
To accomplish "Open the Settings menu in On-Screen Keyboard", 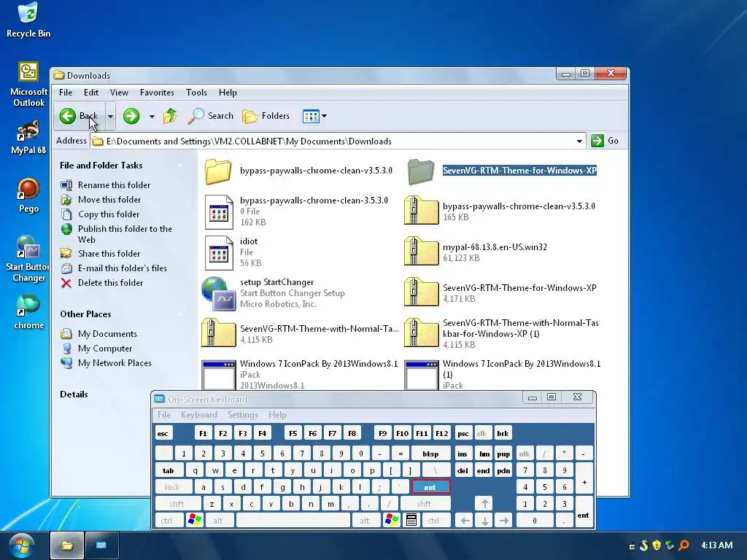I will 242,415.
